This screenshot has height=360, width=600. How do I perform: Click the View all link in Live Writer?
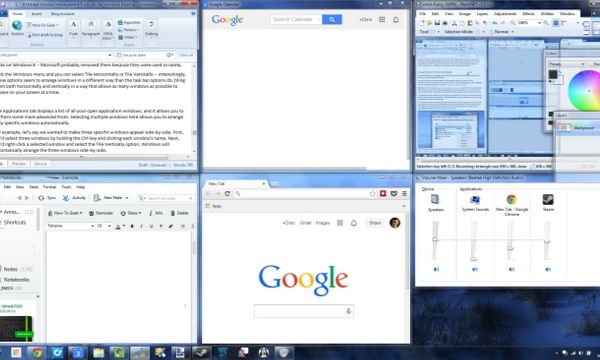point(186,55)
